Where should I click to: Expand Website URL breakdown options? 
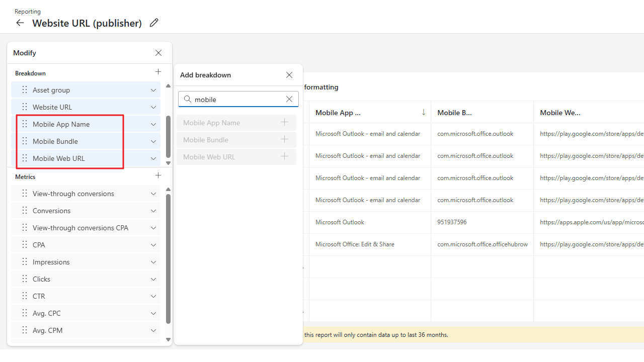pos(153,107)
